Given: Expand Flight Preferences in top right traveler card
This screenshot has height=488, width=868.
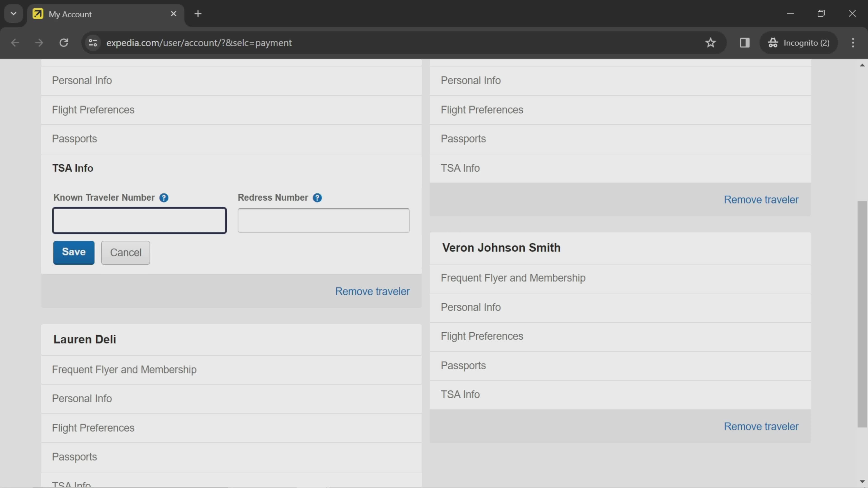Looking at the screenshot, I should click(620, 110).
